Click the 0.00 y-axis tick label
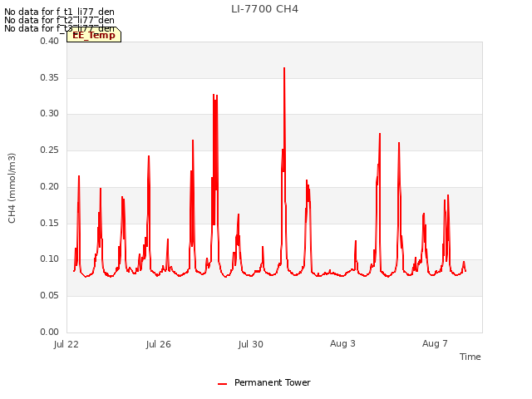532x399 pixels. (x=49, y=332)
